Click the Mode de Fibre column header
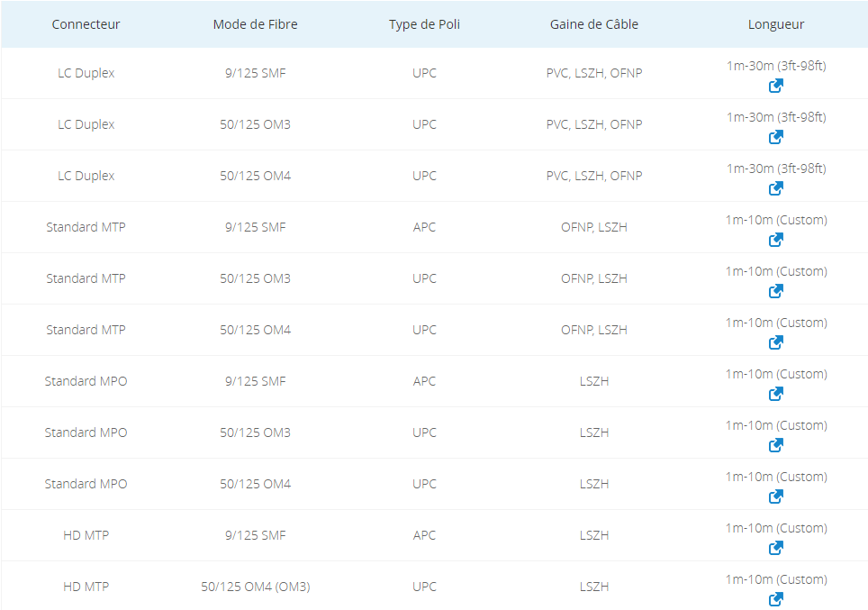 tap(255, 24)
